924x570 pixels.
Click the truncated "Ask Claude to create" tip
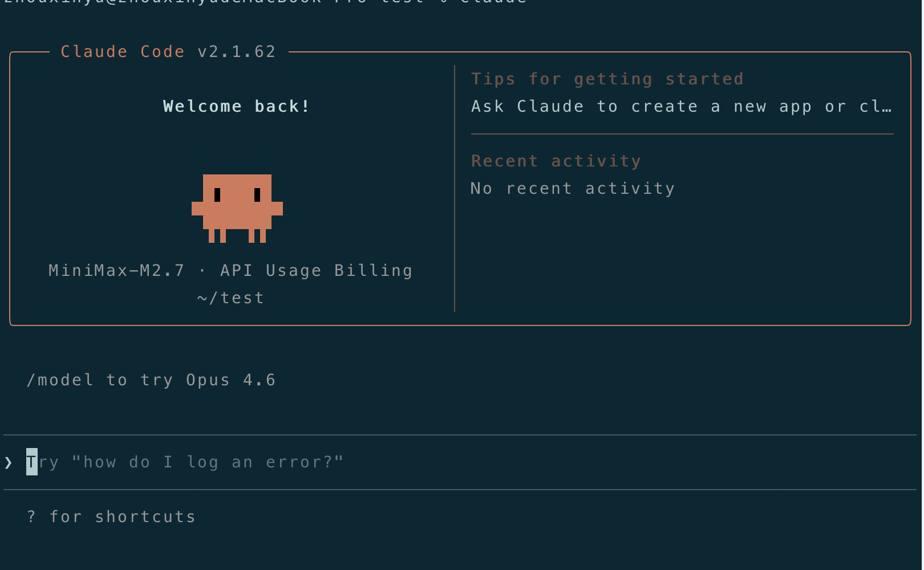pyautogui.click(x=682, y=107)
